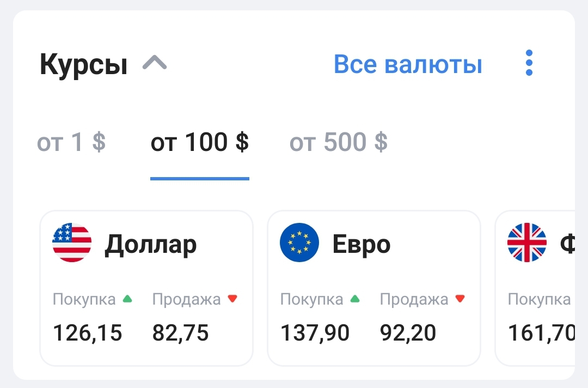Screen dimensions: 588x388
Task: Click the British flag icon
Action: point(526,242)
